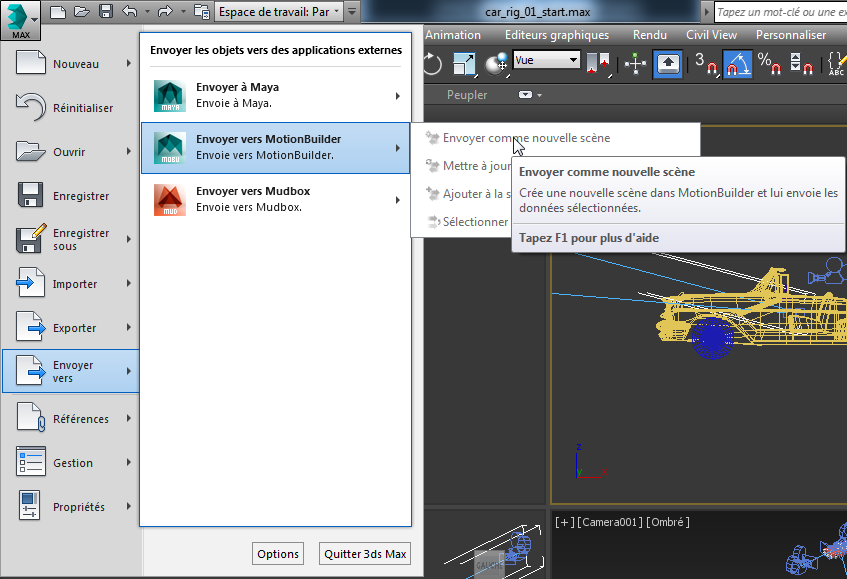The width and height of the screenshot is (847, 579).
Task: Choose Réinitialiser in the application menu
Action: pyautogui.click(x=70, y=107)
